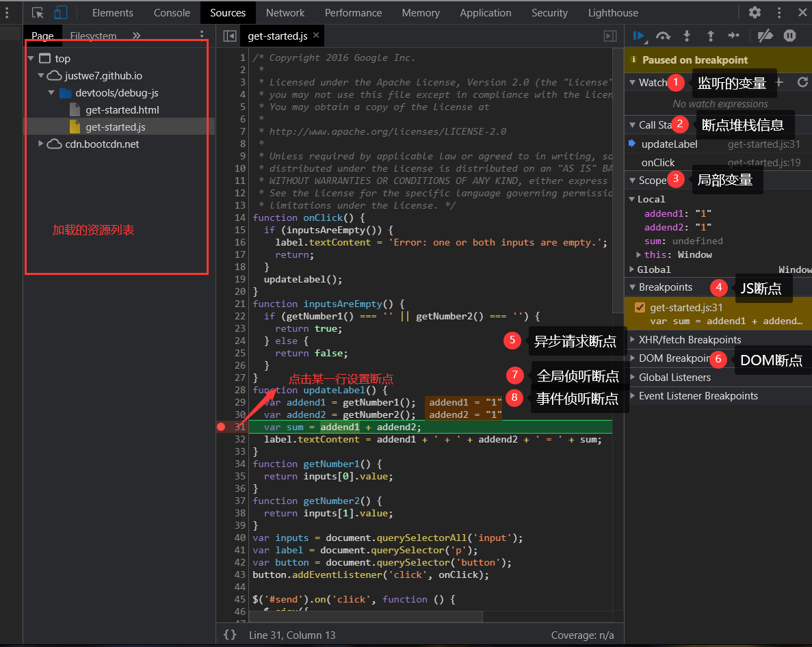Collapse the Breakpoints section
This screenshot has width=812, height=647.
coord(632,287)
